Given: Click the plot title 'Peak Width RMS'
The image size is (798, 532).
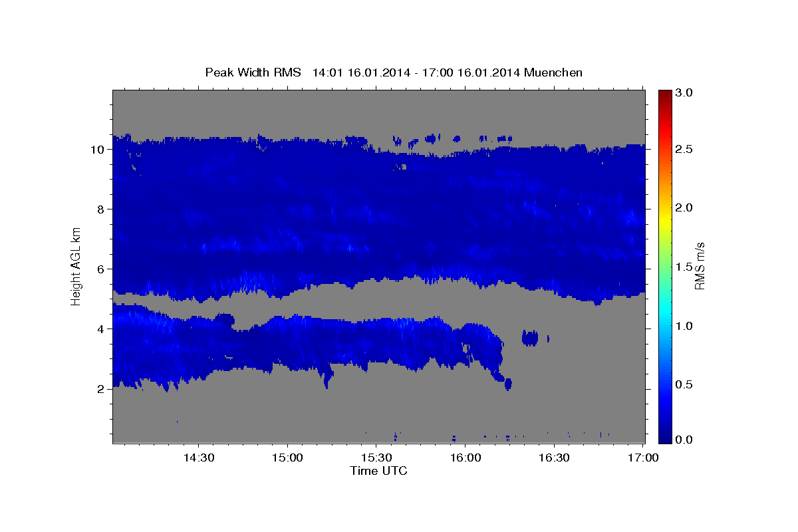Looking at the screenshot, I should coord(253,72).
